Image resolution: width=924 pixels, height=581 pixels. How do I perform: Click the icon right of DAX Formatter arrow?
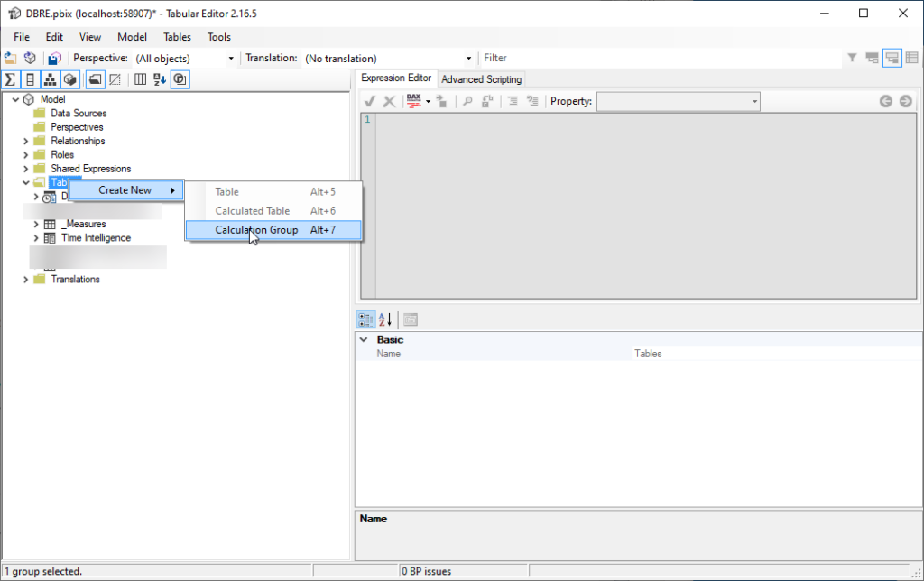click(x=441, y=101)
